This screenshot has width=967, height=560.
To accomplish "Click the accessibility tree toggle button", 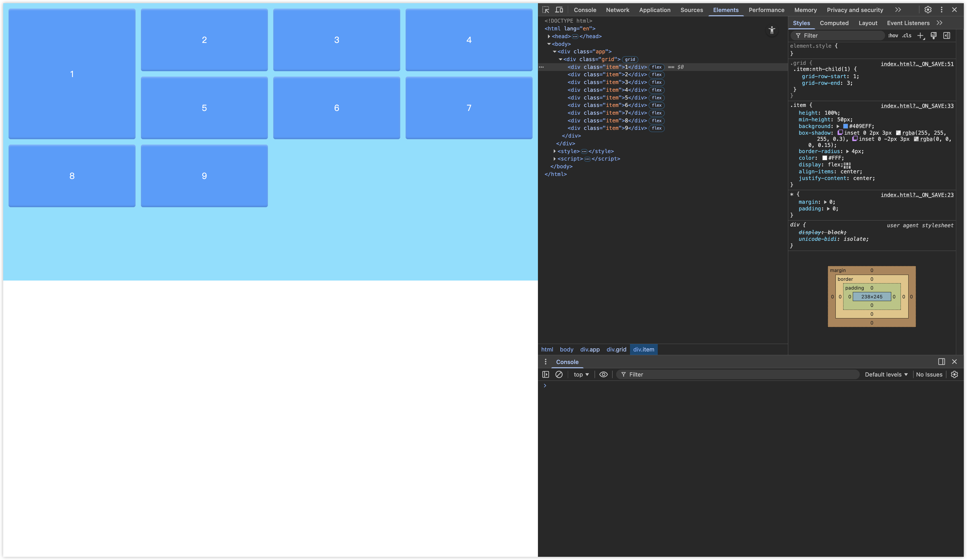I will tap(772, 30).
